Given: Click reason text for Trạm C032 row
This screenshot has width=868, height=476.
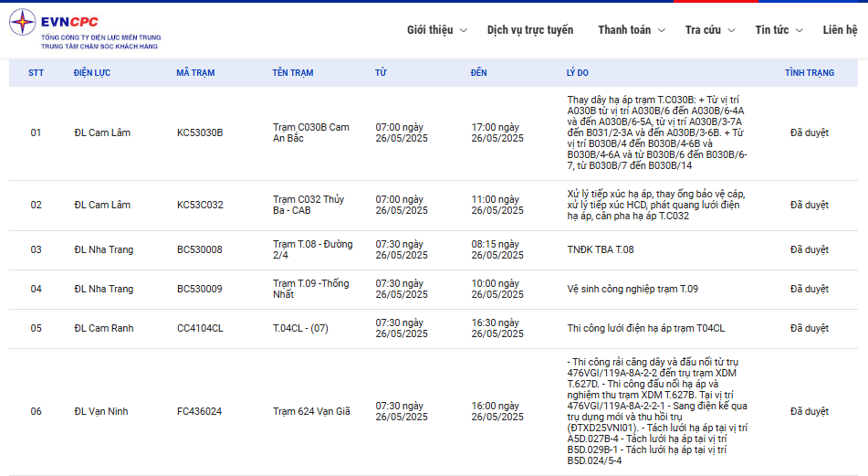Looking at the screenshot, I should pyautogui.click(x=656, y=205).
